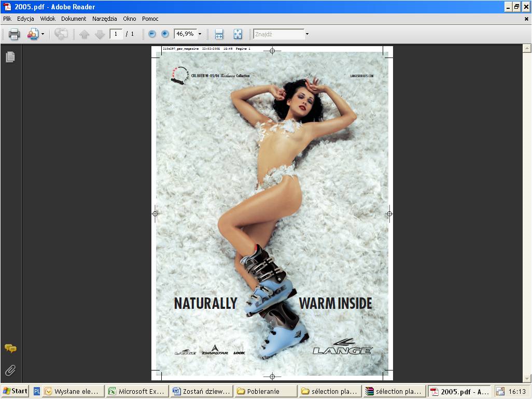Click the vertical scrollbar down arrow
The image size is (532, 399).
click(x=527, y=378)
